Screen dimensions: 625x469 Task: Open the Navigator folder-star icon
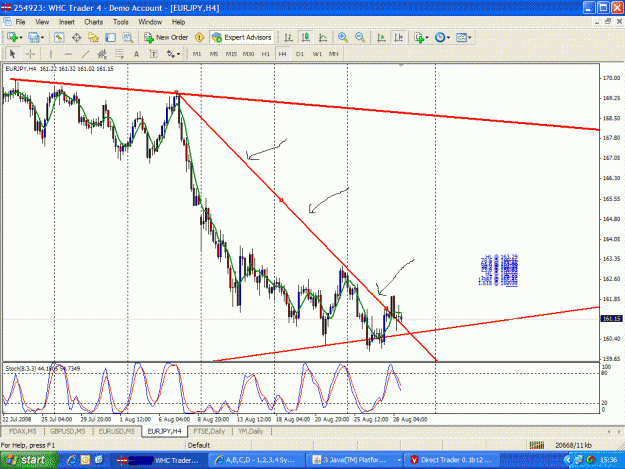93,37
